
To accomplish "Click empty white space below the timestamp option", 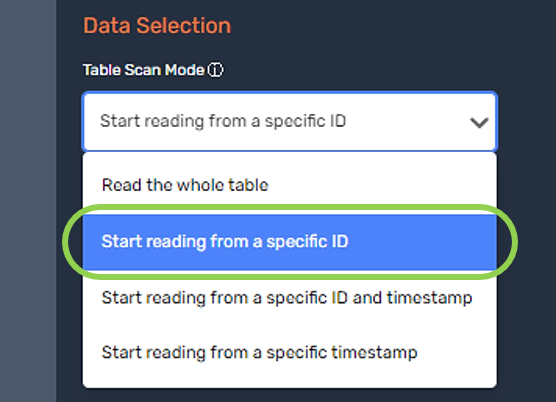I will (290, 375).
